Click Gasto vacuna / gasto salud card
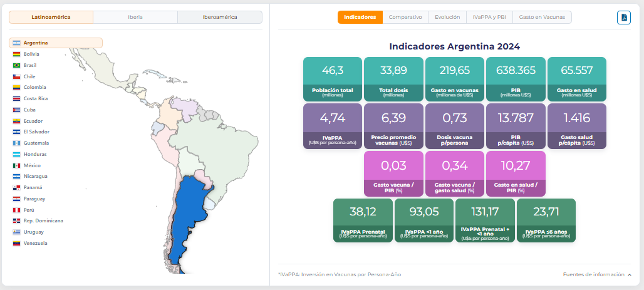Screen dimensions: 644x290 (x=455, y=173)
